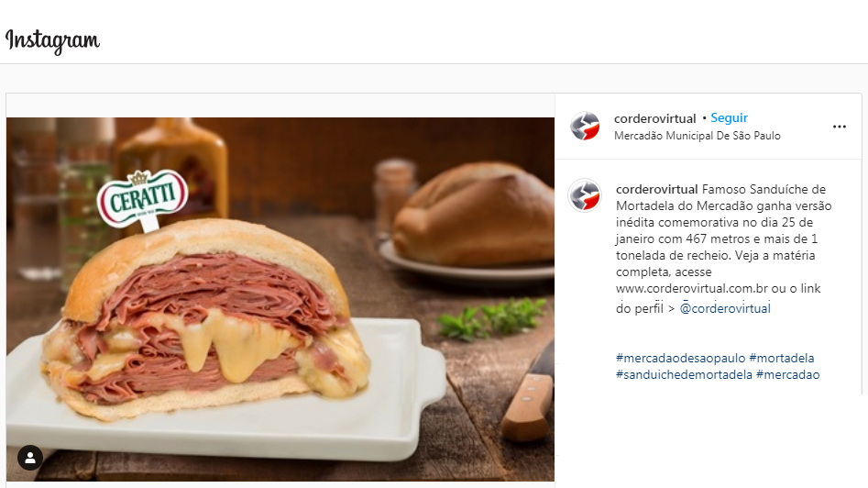Click the bread loaf in the photo background

pos(474,215)
